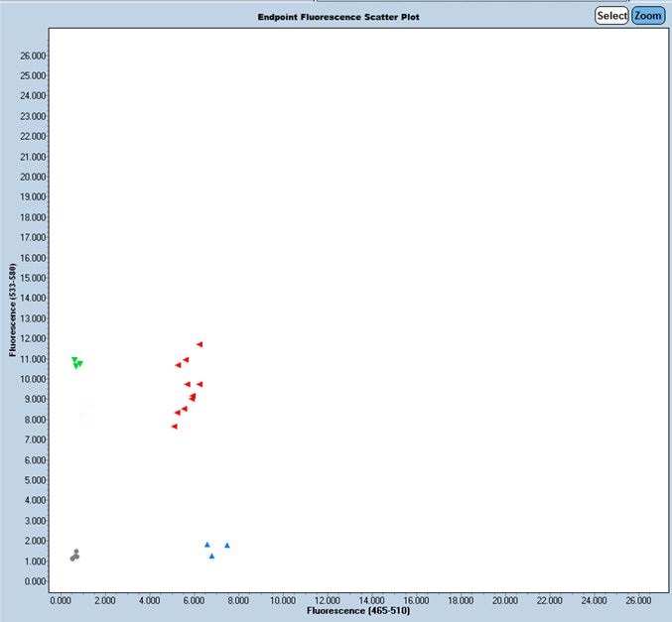Click the 20.000 tick on the x-axis
672x622 pixels.
(505, 600)
